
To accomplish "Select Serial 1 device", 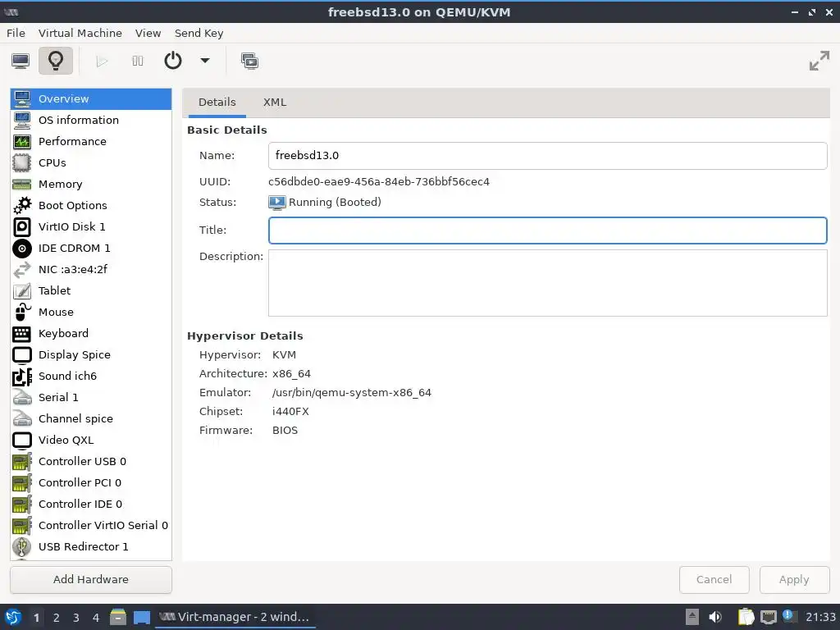I will point(91,398).
